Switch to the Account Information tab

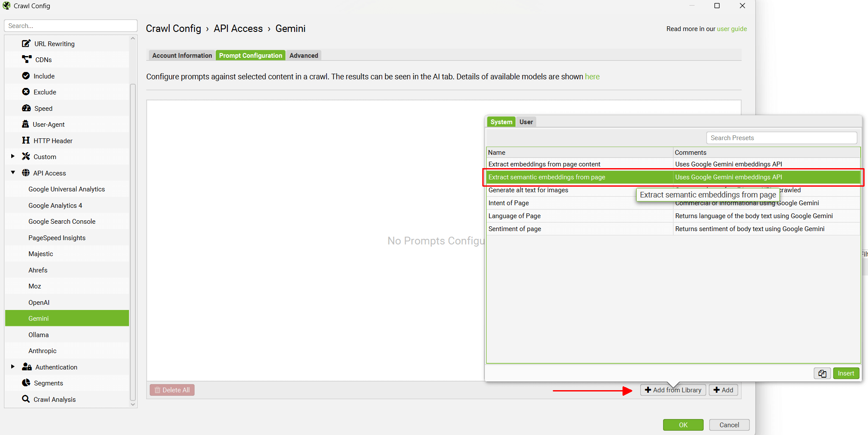pyautogui.click(x=182, y=56)
